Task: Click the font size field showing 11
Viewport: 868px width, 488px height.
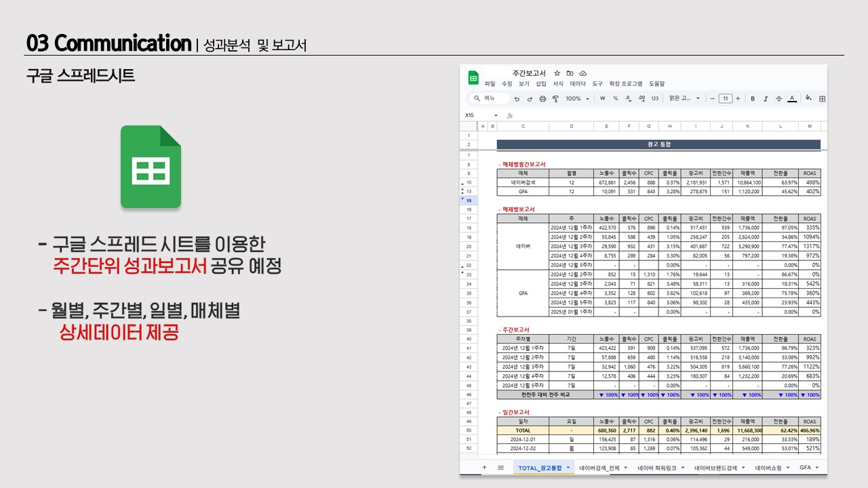Action: [x=725, y=99]
